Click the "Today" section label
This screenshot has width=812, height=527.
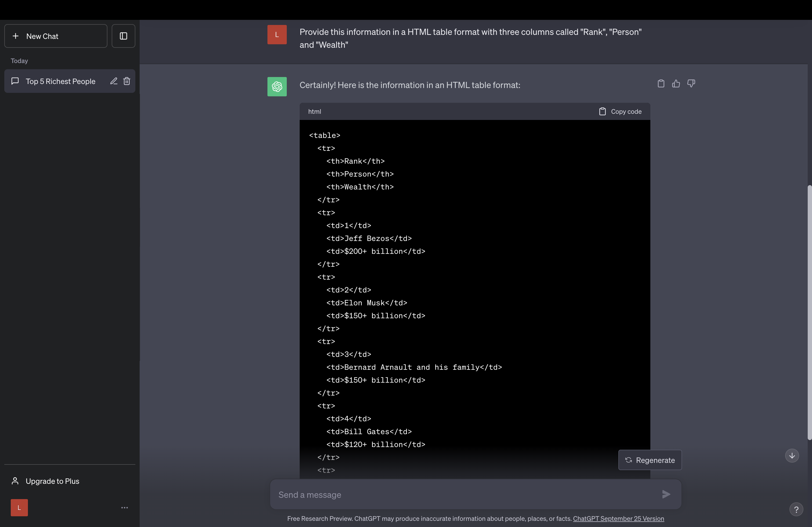[19, 61]
